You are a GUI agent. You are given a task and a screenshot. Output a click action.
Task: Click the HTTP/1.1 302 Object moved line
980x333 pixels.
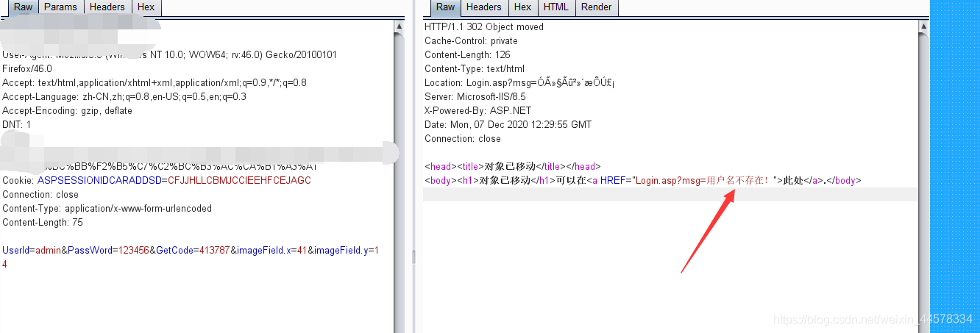tap(484, 27)
